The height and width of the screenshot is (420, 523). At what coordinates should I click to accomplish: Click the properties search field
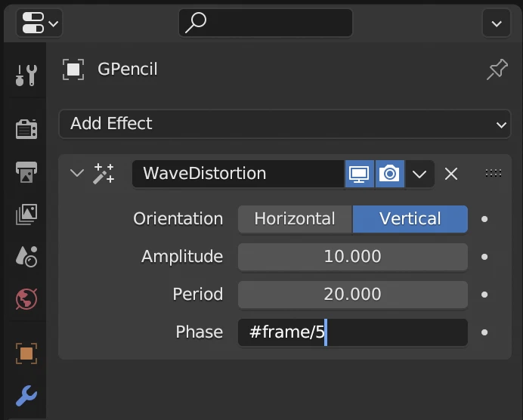pos(265,23)
